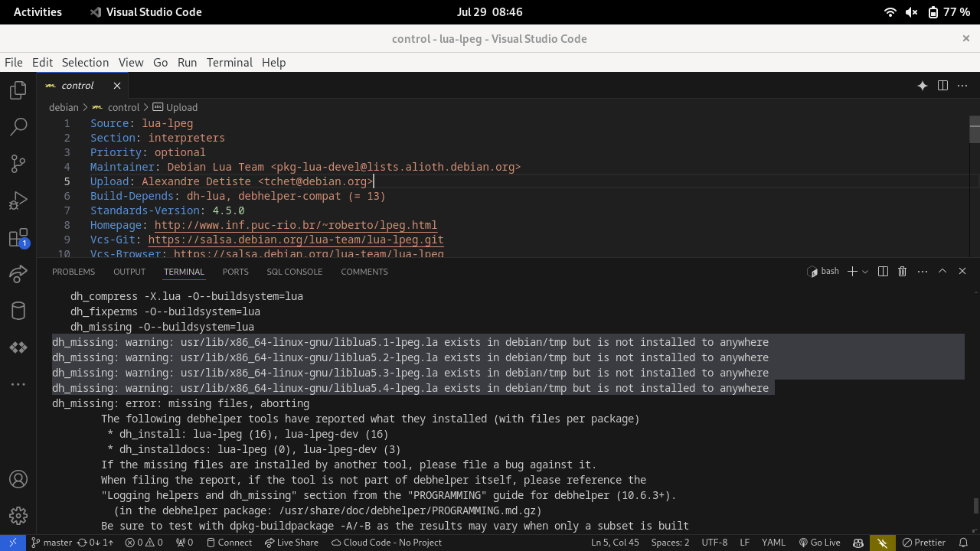Show errors and warnings count in status bar
The width and height of the screenshot is (980, 551).
[x=144, y=543]
